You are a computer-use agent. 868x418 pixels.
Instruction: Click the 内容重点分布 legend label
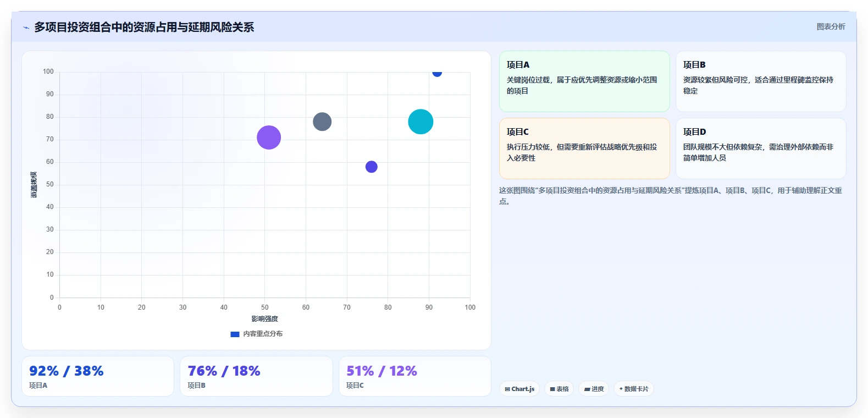pyautogui.click(x=263, y=334)
